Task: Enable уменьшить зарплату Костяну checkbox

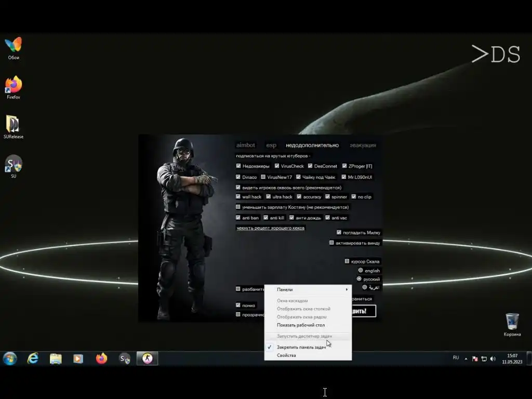Action: [x=238, y=207]
